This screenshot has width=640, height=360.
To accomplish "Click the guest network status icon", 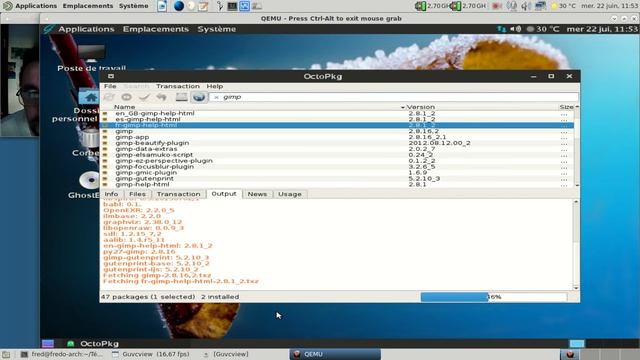I will click(x=501, y=29).
